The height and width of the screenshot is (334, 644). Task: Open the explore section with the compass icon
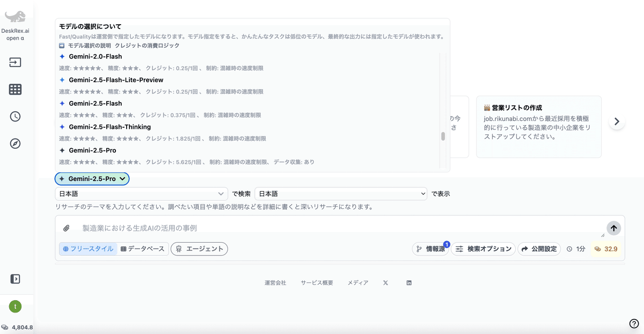click(15, 143)
